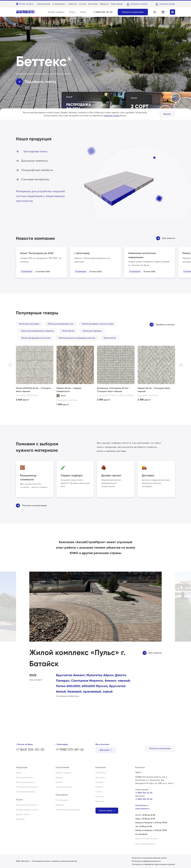Click the Получить консультацию header button
191x868 pixels.
pos(133,12)
